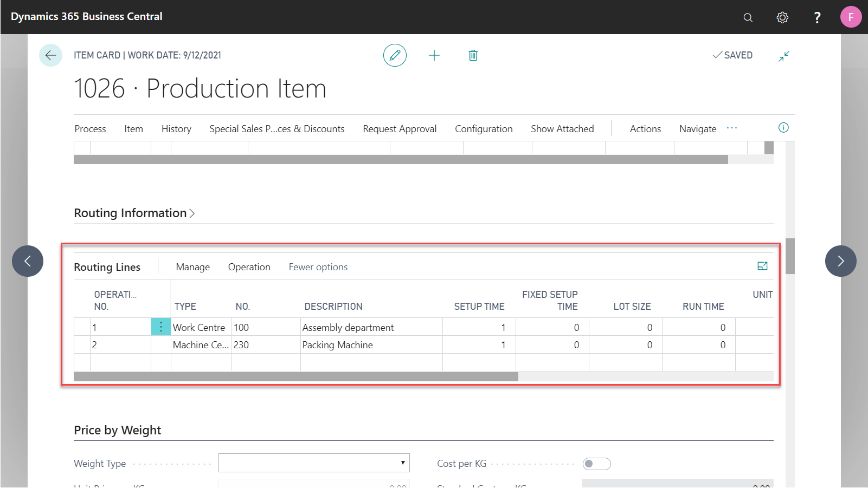This screenshot has width=868, height=488.
Task: Go back with the arrow button
Action: (x=50, y=55)
